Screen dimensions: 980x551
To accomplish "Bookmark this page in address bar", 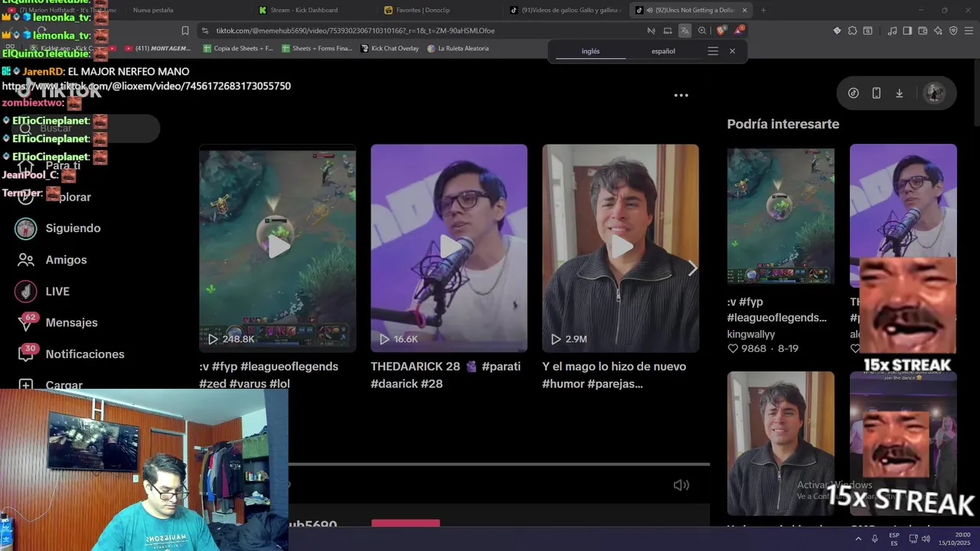I will [x=185, y=31].
